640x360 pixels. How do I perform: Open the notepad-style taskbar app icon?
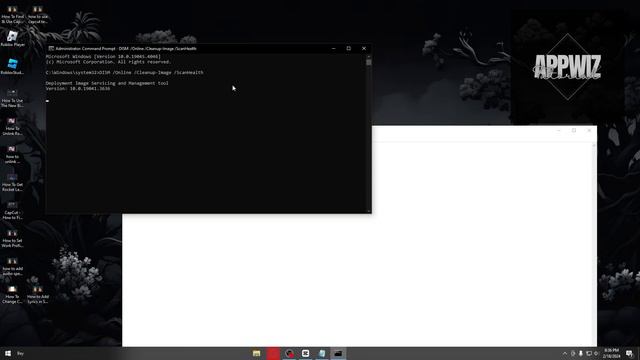pos(322,353)
